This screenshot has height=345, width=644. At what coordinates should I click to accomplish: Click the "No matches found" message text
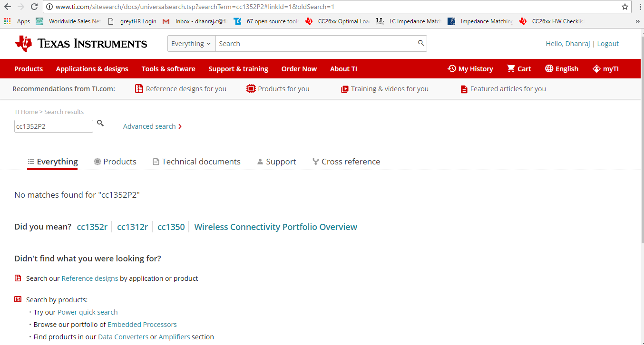click(77, 195)
